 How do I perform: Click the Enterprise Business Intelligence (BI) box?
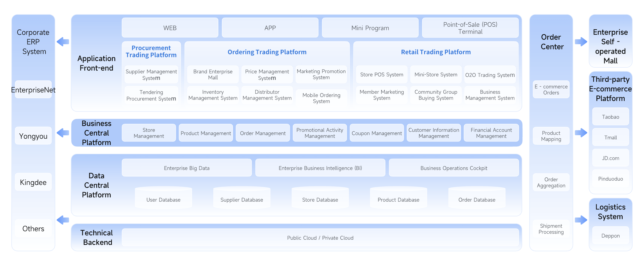point(320,168)
